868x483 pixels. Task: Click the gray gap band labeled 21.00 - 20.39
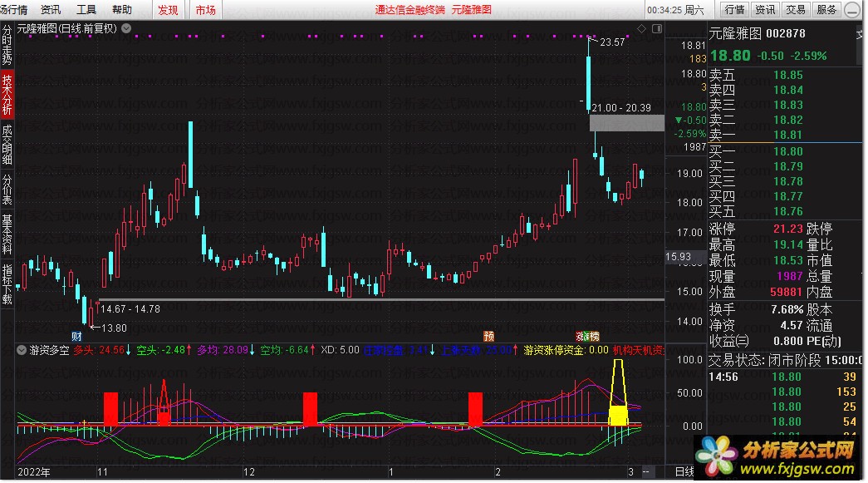coord(626,122)
